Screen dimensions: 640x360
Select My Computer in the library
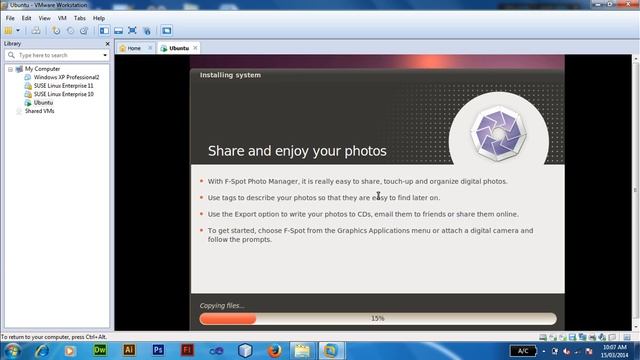coord(42,69)
